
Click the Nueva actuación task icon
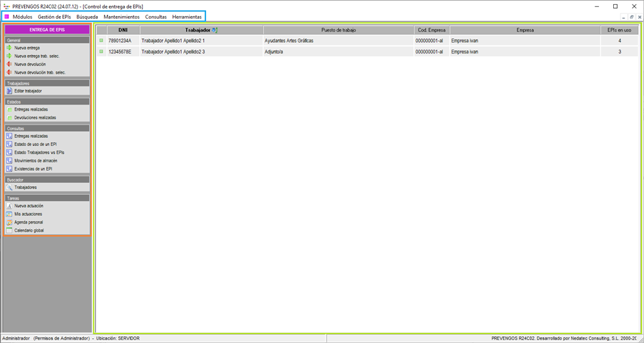tap(9, 206)
